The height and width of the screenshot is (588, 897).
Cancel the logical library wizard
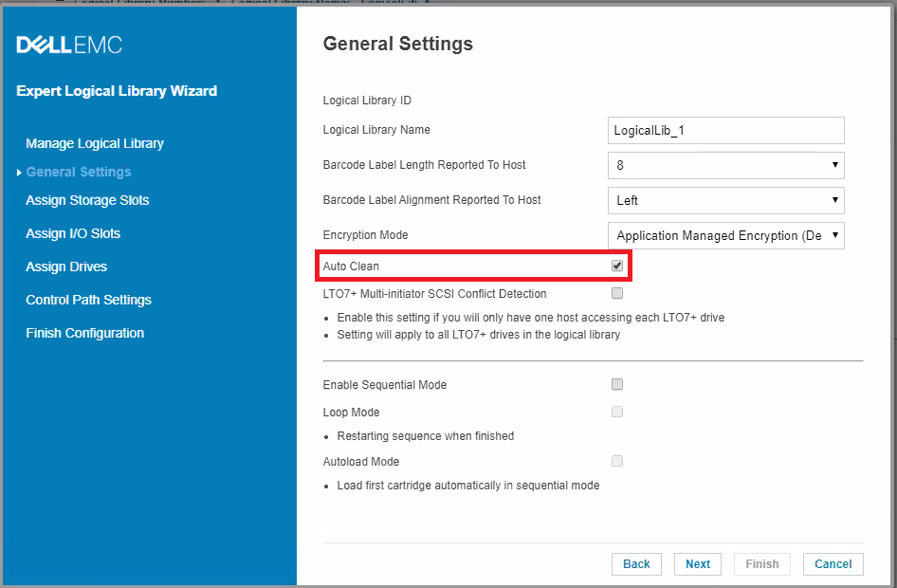(833, 564)
